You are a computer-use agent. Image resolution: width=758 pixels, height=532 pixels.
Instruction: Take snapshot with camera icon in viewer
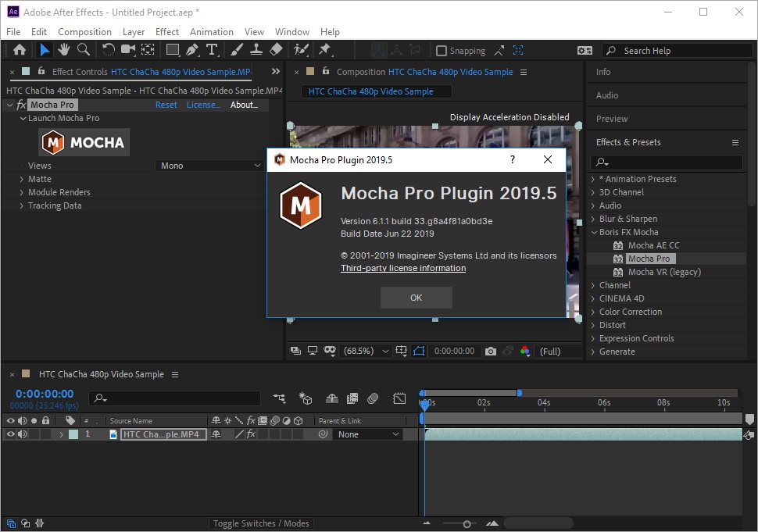click(x=490, y=352)
